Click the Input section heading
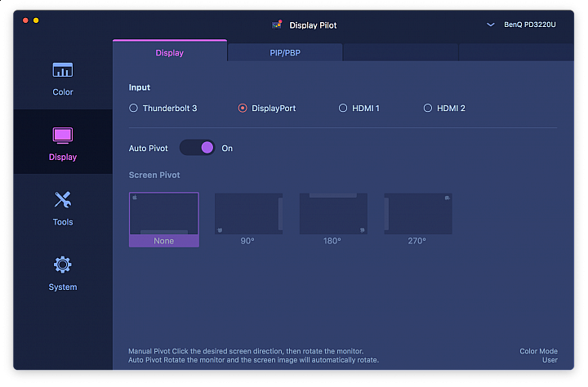This screenshot has width=588, height=387. pyautogui.click(x=139, y=87)
